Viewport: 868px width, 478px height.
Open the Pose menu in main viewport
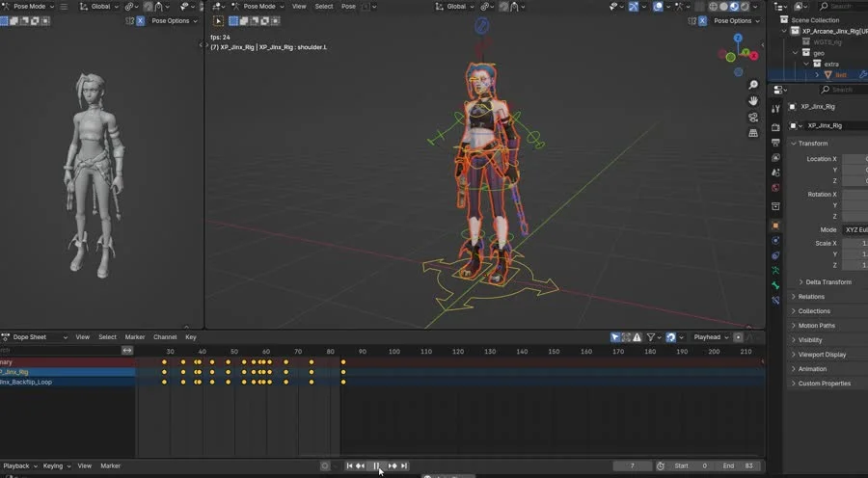pyautogui.click(x=349, y=7)
